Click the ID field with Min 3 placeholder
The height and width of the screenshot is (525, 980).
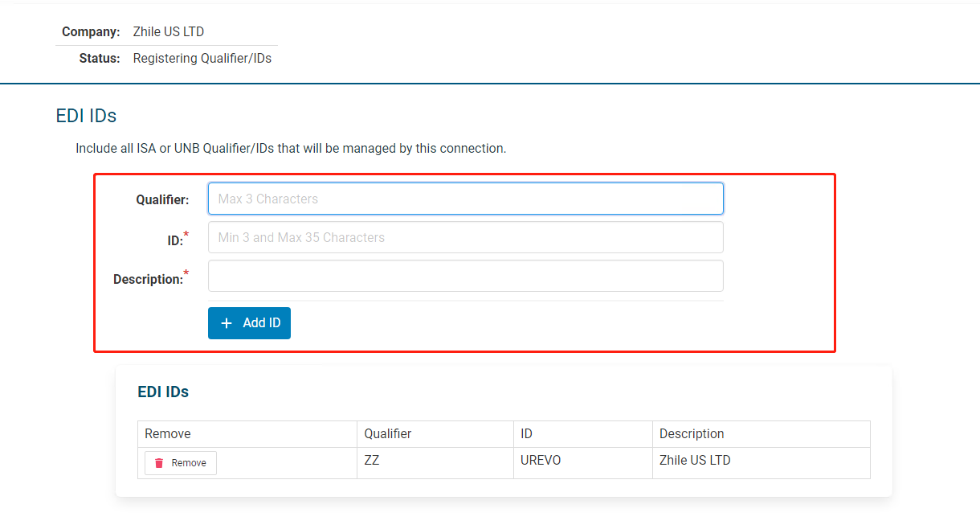coord(466,237)
